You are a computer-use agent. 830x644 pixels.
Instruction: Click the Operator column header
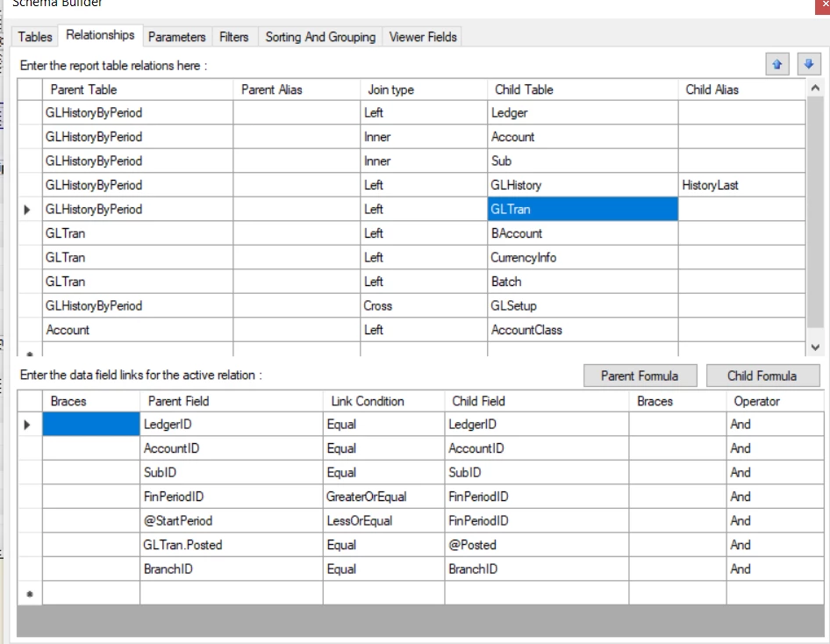775,401
